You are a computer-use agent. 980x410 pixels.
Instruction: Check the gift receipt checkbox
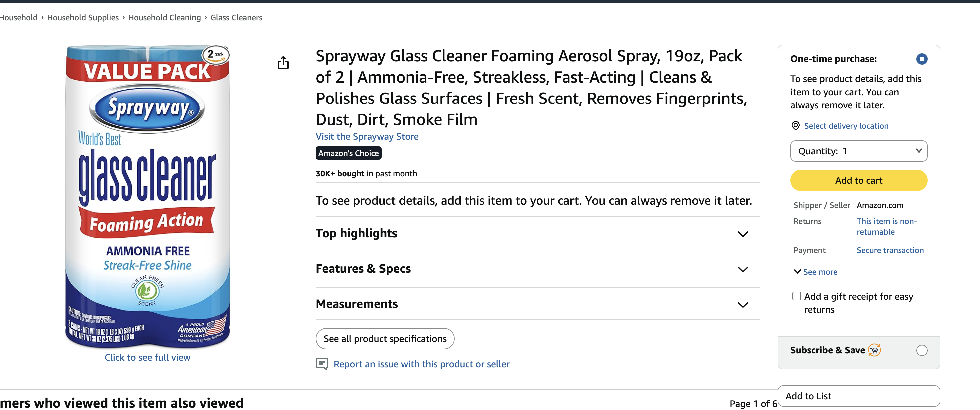coord(796,296)
